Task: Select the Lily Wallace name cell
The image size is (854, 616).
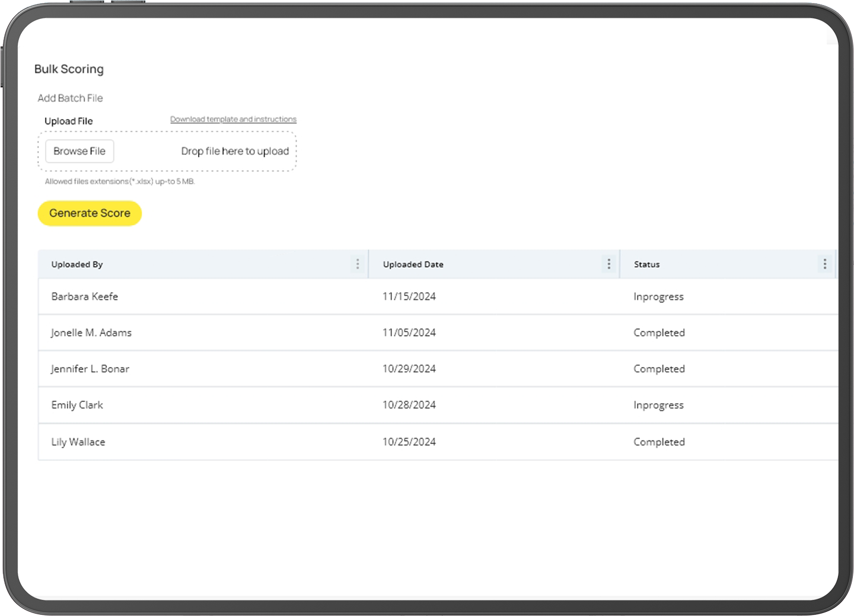Action: coord(78,442)
